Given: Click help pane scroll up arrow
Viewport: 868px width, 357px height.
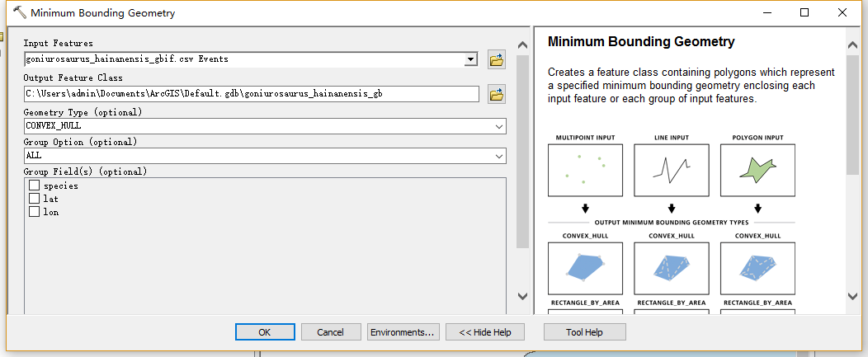Looking at the screenshot, I should 852,46.
